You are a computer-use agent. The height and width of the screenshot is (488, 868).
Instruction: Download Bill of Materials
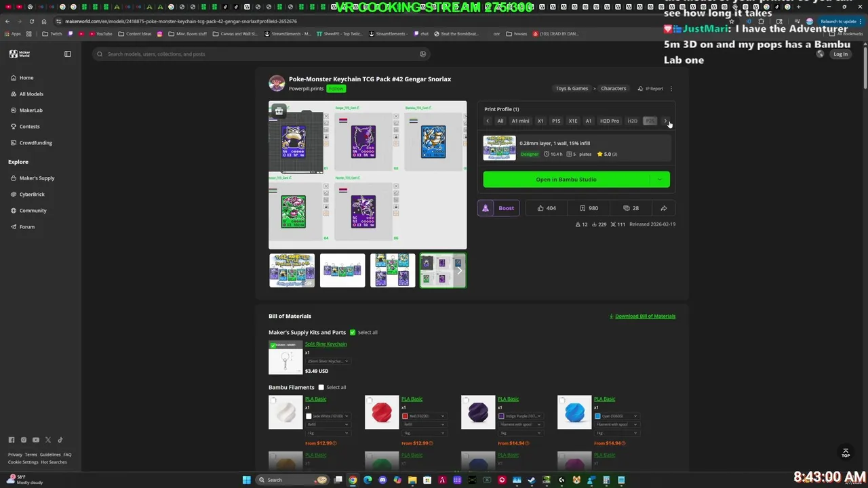pyautogui.click(x=642, y=317)
